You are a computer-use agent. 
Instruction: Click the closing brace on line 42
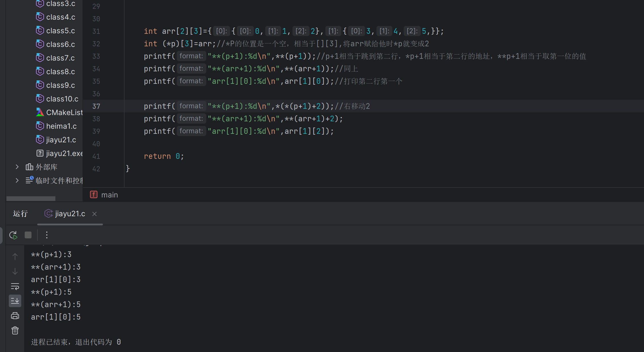point(128,169)
